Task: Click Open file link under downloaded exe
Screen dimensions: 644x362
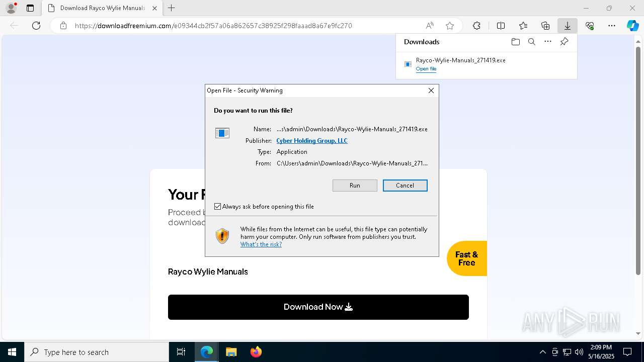Action: coord(426,69)
